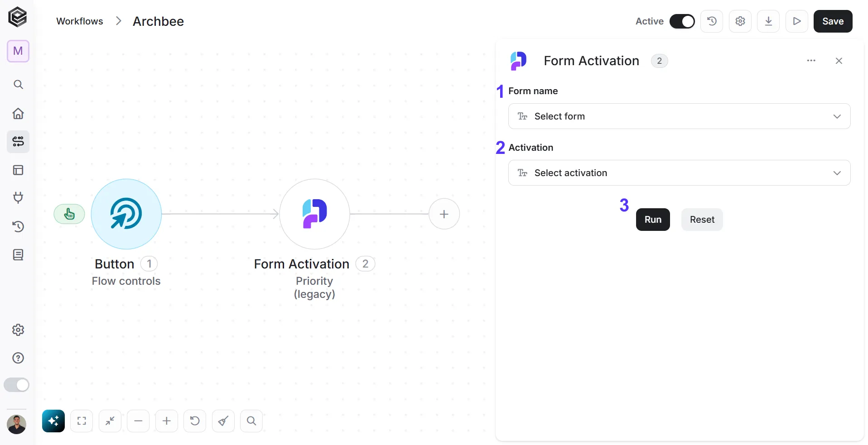Screen dimensions: 868x445
Task: Click the green manual trigger hand badge
Action: (x=69, y=214)
